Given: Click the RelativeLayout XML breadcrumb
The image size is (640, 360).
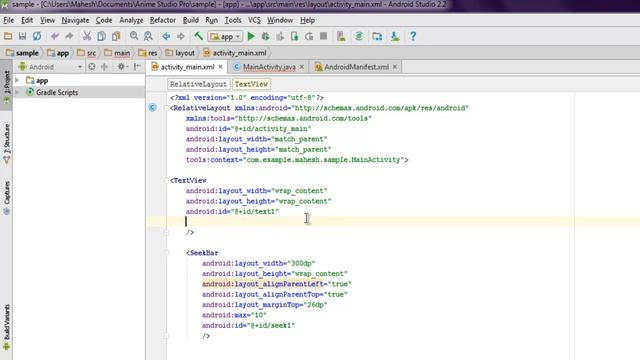Looking at the screenshot, I should pyautogui.click(x=198, y=84).
